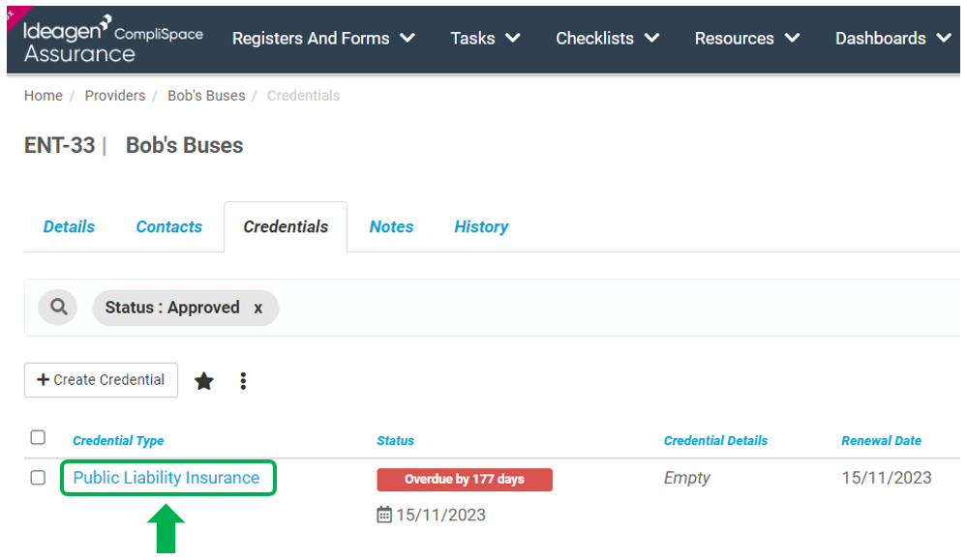This screenshot has width=967, height=560.
Task: Expand the Checklists dropdown menu
Action: click(608, 38)
